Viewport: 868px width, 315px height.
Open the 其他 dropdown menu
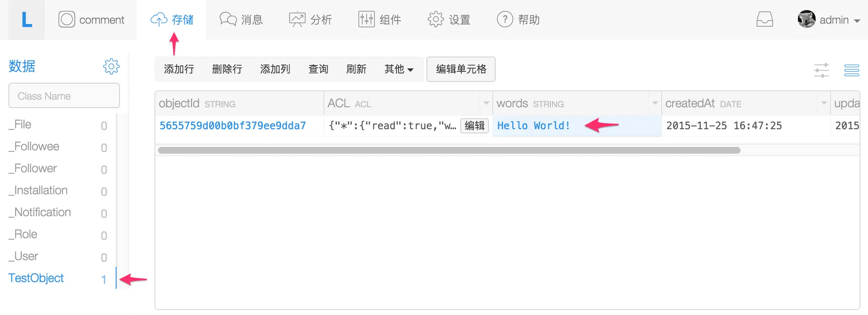[x=399, y=69]
